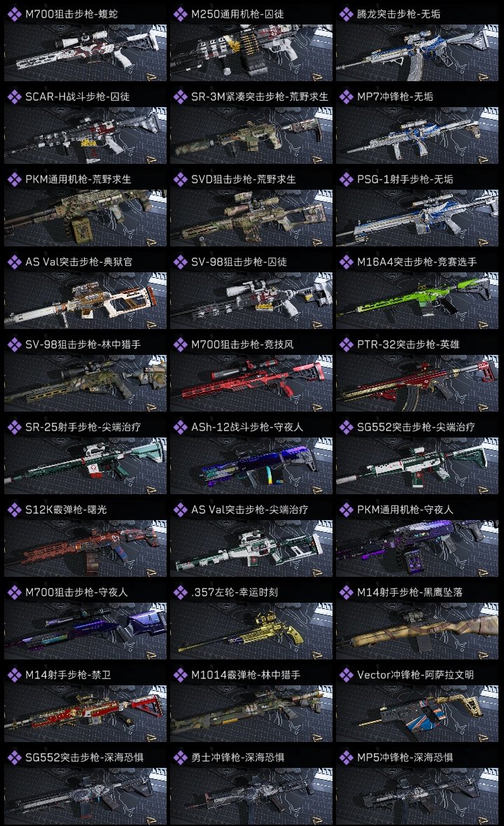Click the M1014霰弹枪-林中猎手 title text

(x=246, y=675)
